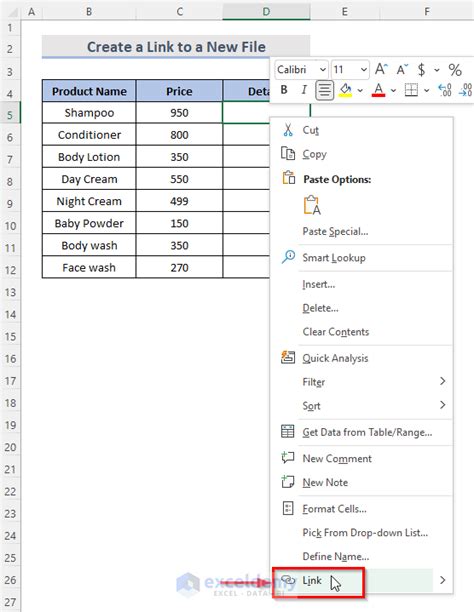
Task: Choose the Keep Text Only paste icon
Action: point(312,205)
